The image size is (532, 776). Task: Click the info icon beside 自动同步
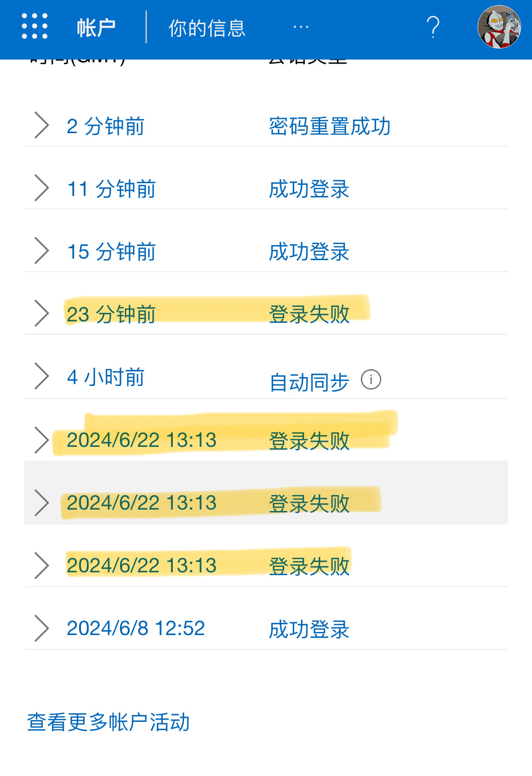pos(371,380)
